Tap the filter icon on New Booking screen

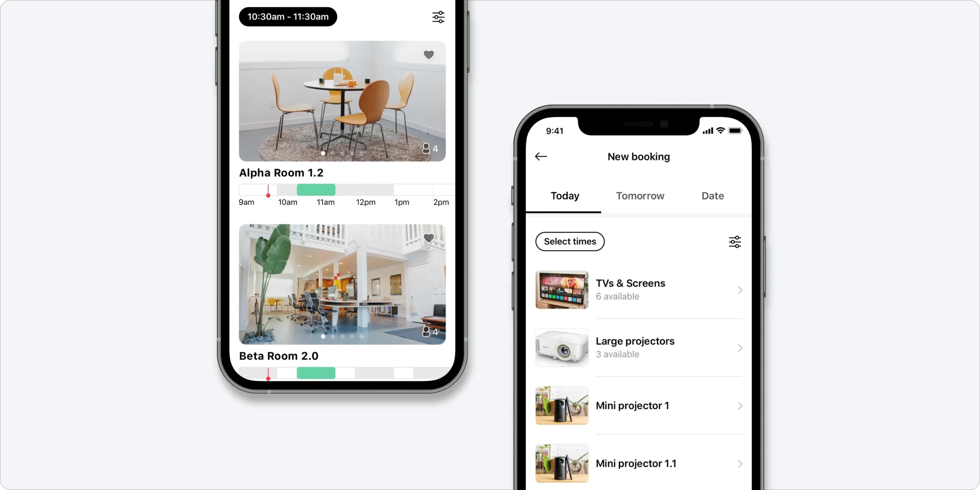pos(735,242)
